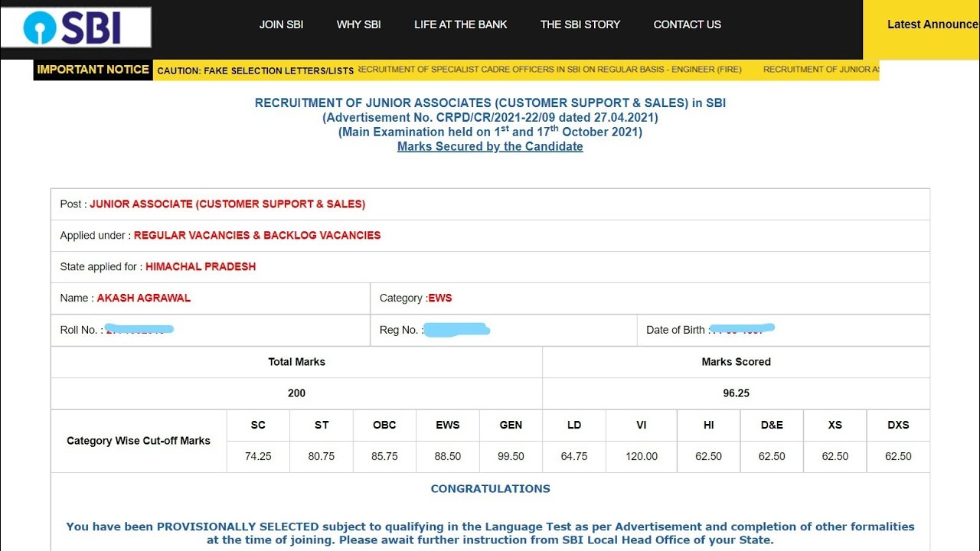
Task: Click the recruitment title heading text
Action: (x=490, y=103)
